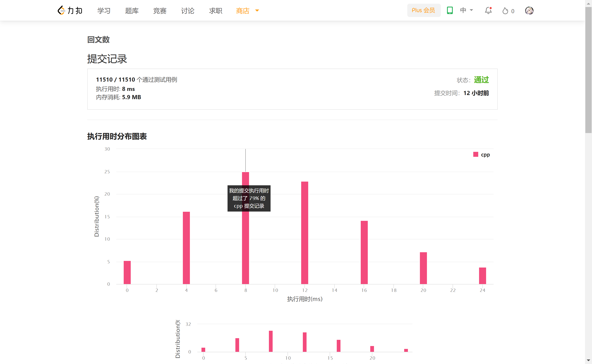Click the mini overview chart range
The height and width of the screenshot is (364, 592).
click(x=305, y=339)
